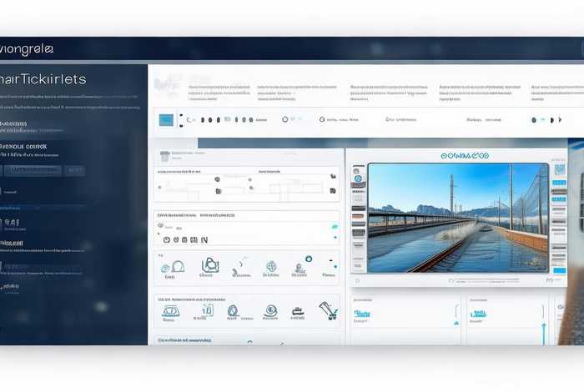This screenshot has width=584, height=392.
Task: Select the hammer tool icon in the second icon row
Action: (x=328, y=311)
